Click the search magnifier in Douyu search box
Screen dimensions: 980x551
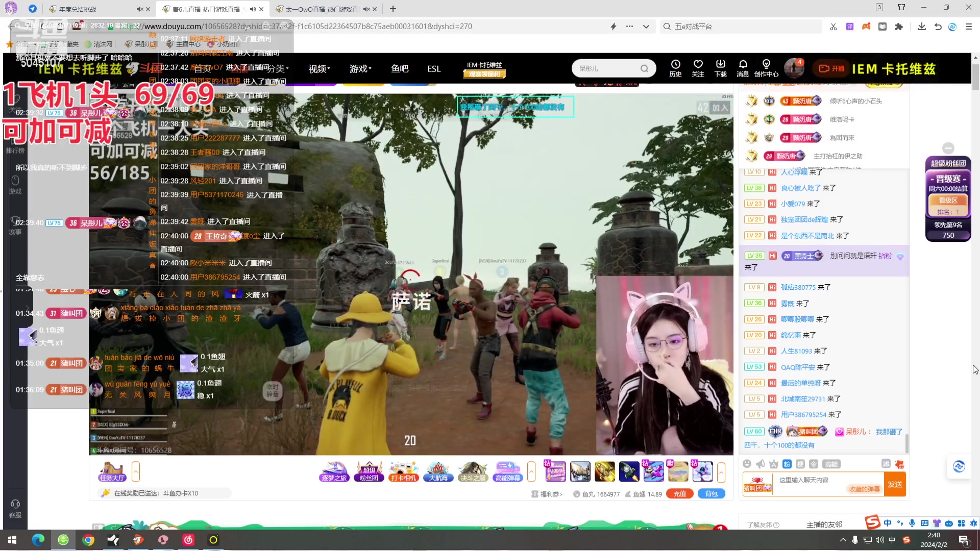tap(644, 68)
